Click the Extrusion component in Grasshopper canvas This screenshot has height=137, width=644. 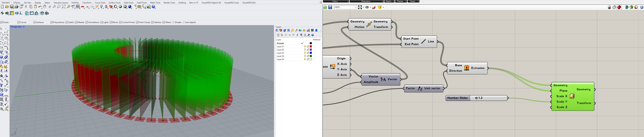tap(467, 68)
